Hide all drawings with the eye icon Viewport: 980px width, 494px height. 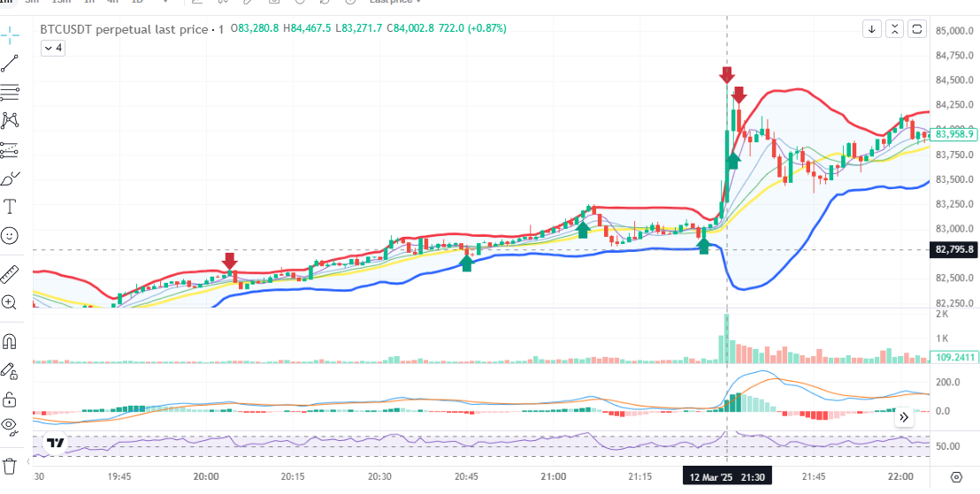point(10,425)
